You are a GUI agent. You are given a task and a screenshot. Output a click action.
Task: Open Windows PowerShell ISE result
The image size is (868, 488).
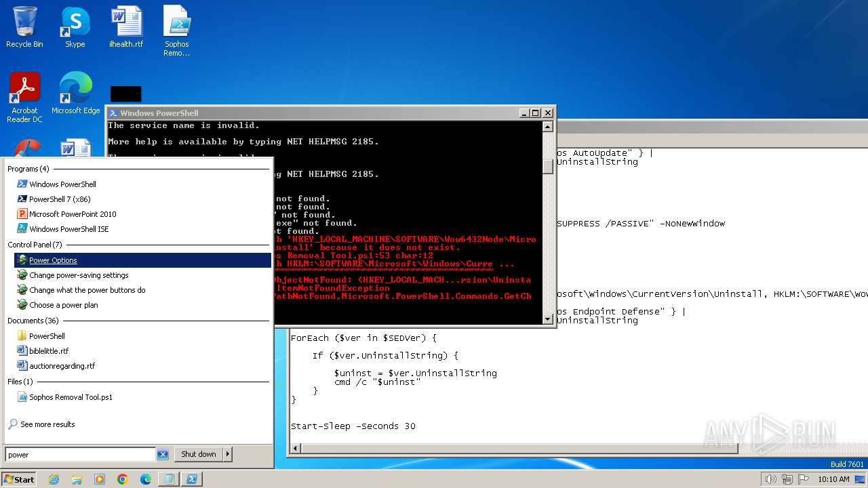click(68, 229)
